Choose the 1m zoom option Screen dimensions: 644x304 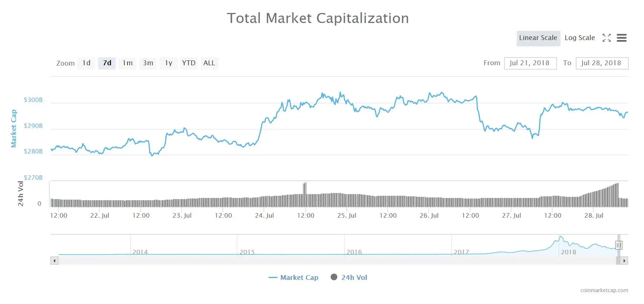pos(127,63)
